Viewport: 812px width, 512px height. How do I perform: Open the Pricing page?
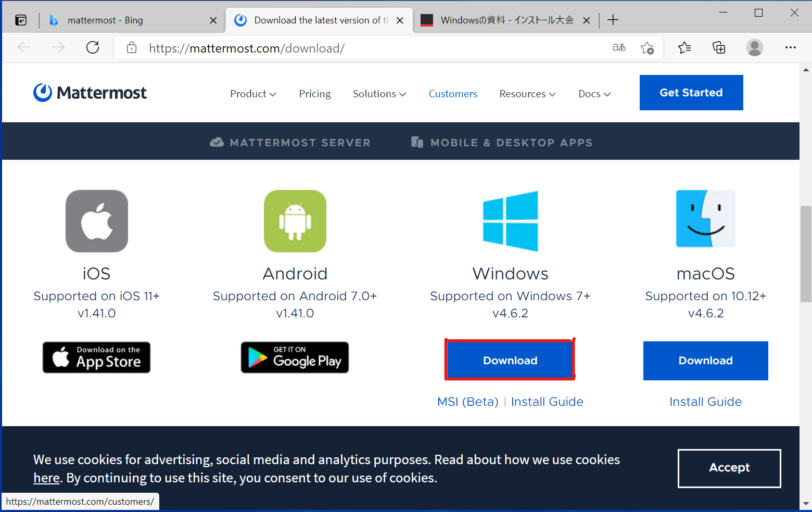315,94
